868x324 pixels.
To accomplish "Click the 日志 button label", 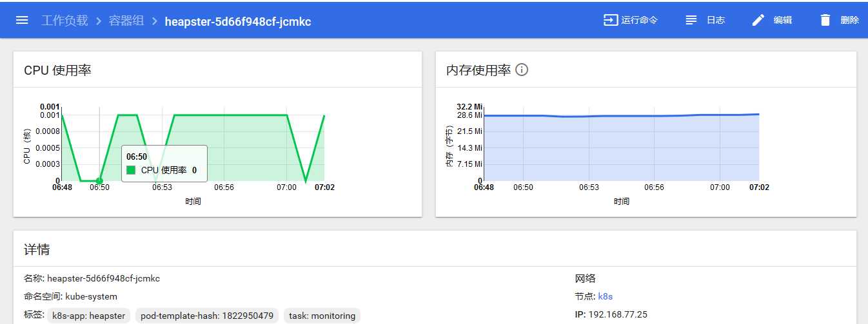I will tap(716, 20).
